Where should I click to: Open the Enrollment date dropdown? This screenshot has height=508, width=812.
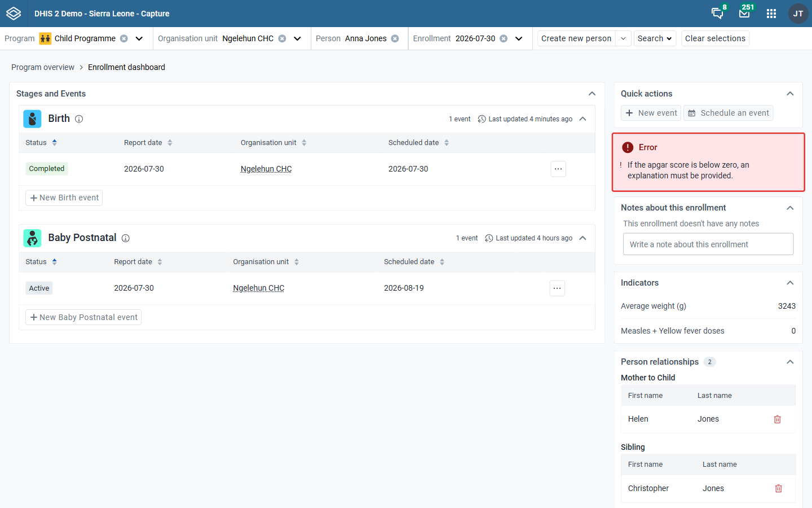coord(519,38)
